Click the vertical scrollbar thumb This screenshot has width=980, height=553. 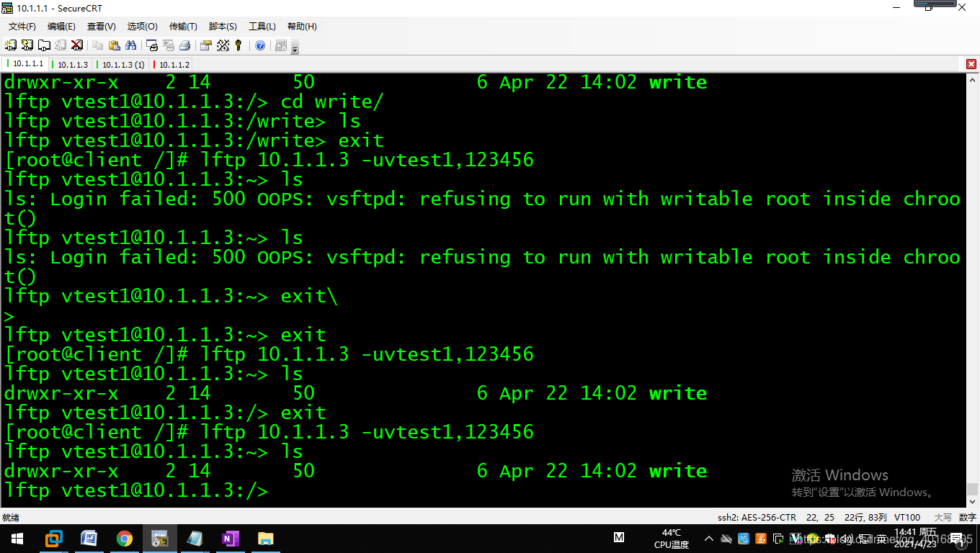pos(972,489)
